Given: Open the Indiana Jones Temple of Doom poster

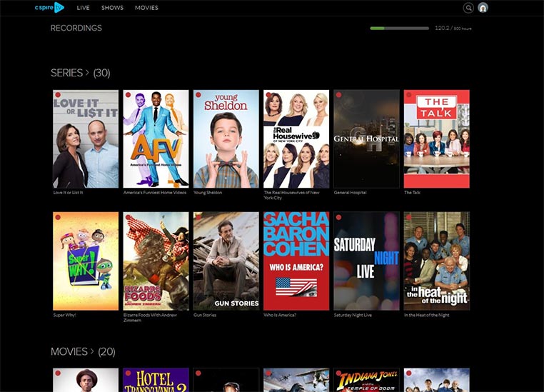Looking at the screenshot, I should click(366, 380).
